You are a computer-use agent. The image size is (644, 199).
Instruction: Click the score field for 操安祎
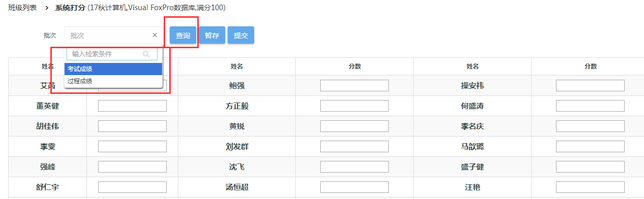pyautogui.click(x=590, y=86)
